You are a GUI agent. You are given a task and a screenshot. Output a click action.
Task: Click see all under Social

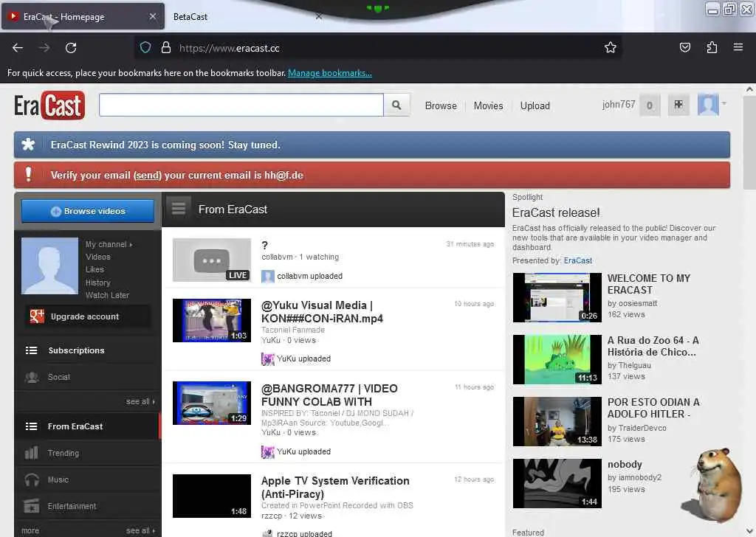[140, 401]
